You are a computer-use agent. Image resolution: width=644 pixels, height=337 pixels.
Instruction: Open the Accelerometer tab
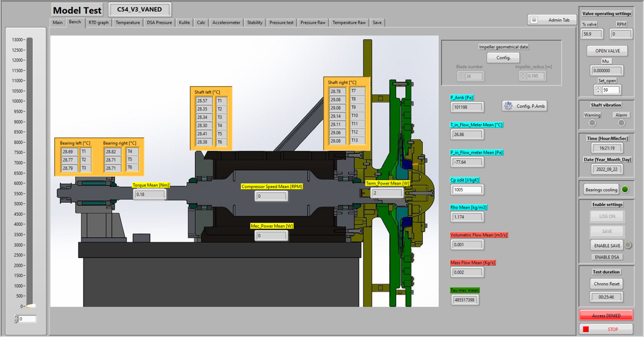coord(226,23)
